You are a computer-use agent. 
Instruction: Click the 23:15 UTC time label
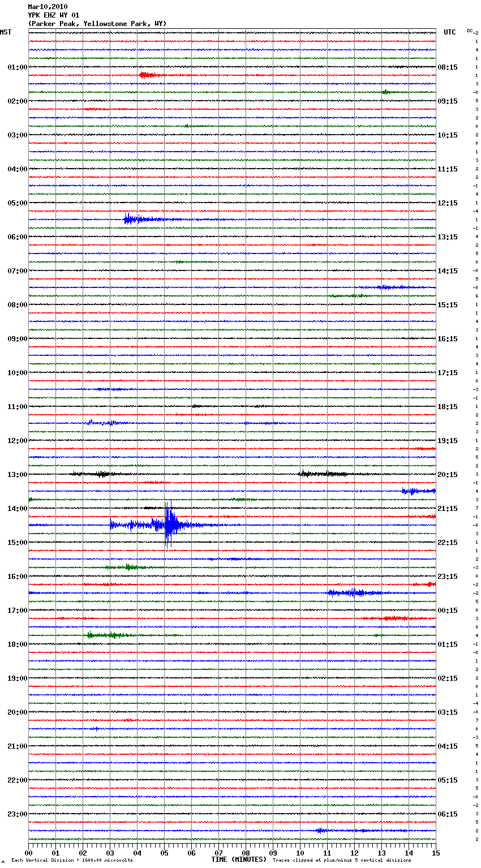click(x=448, y=577)
